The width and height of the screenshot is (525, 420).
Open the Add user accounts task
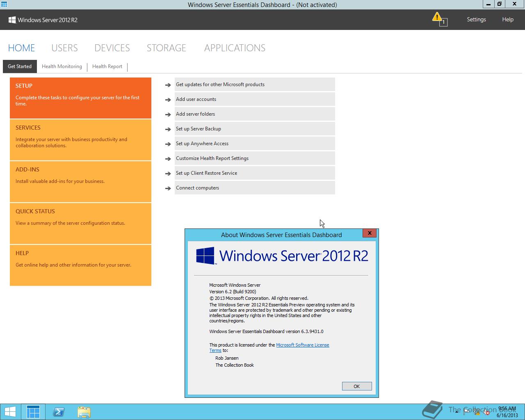point(255,99)
